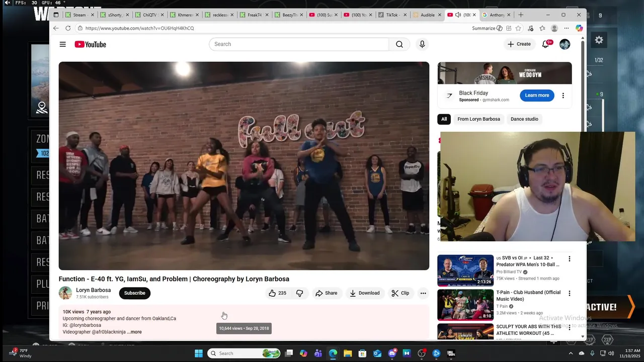Viewport: 644px width, 362px height.
Task: Open Microsoft Store on taskbar
Action: [362, 353]
